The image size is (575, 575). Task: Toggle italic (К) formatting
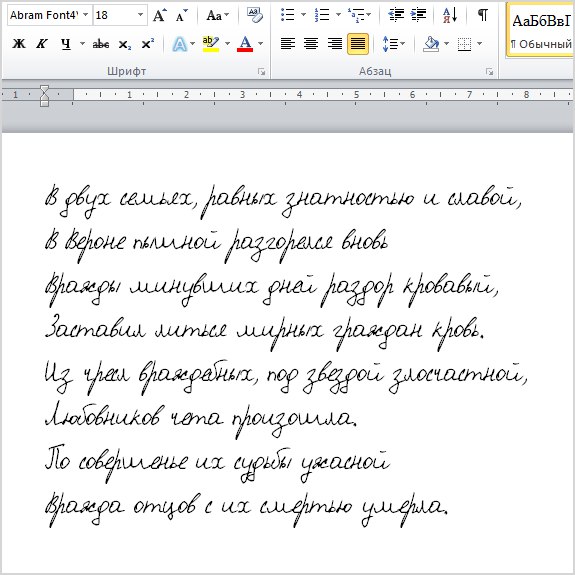point(41,44)
